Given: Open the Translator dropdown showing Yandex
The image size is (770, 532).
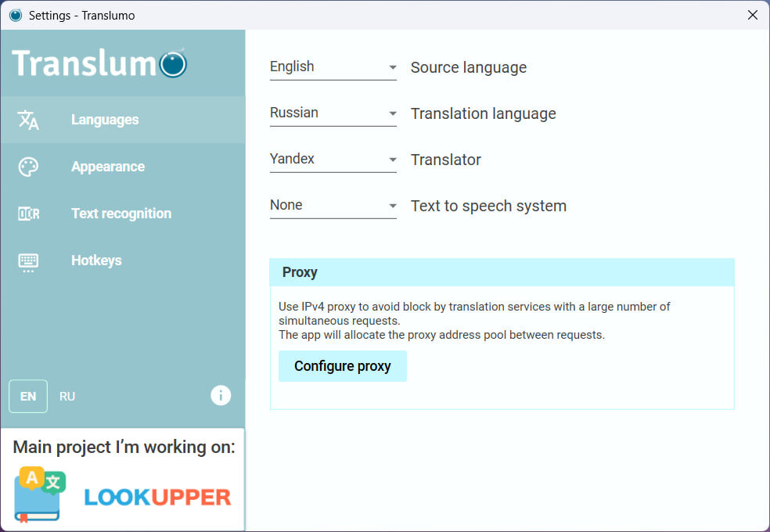Looking at the screenshot, I should pyautogui.click(x=333, y=160).
